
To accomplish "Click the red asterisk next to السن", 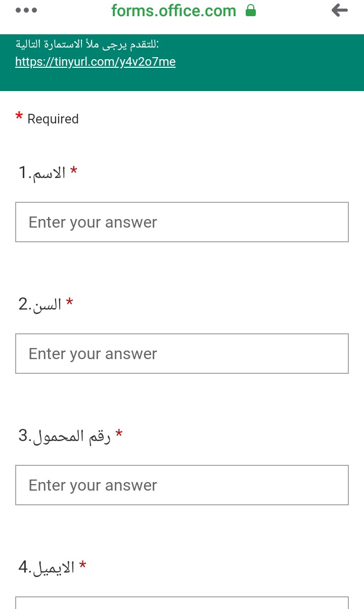I will pyautogui.click(x=70, y=302).
